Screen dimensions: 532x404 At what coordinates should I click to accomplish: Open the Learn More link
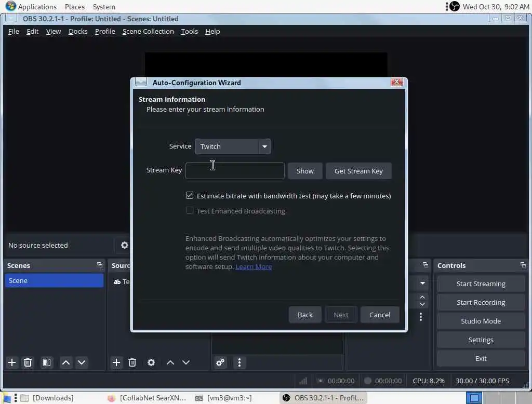(x=254, y=266)
